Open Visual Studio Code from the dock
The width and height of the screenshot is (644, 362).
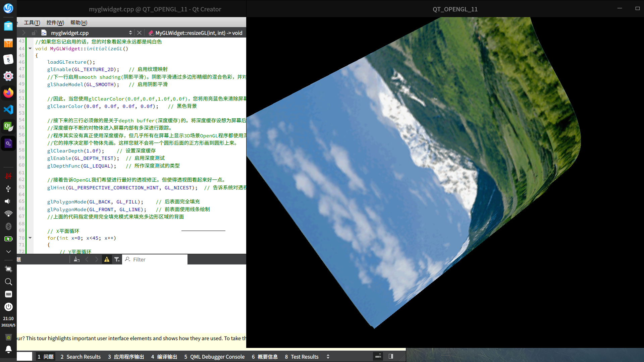pos(8,110)
